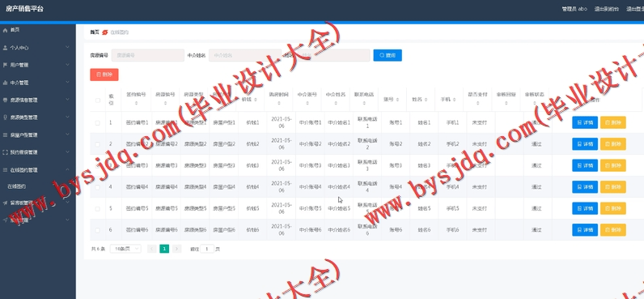Image resolution: width=644 pixels, height=299 pixels.
Task: Open the 在线签约 submenu item
Action: (17, 186)
